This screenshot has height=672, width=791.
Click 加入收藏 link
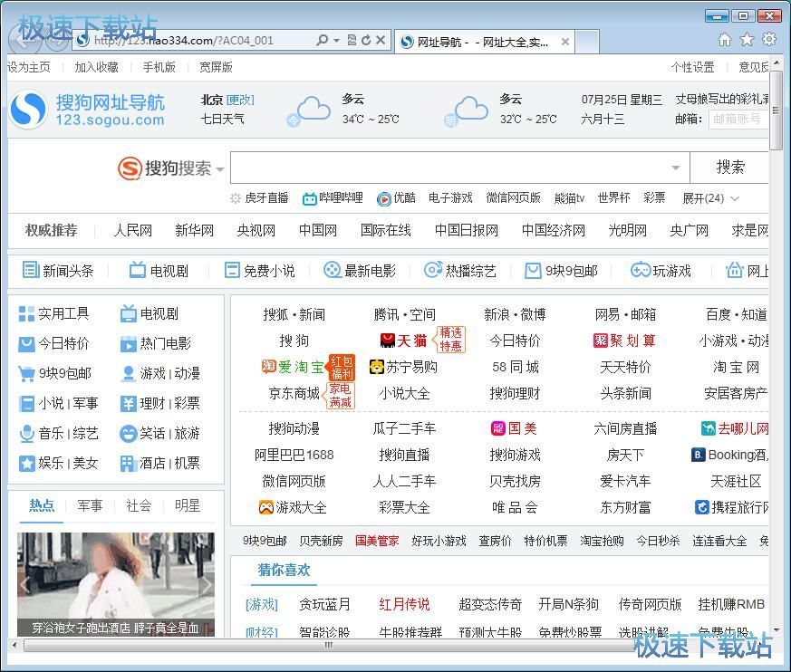click(96, 67)
